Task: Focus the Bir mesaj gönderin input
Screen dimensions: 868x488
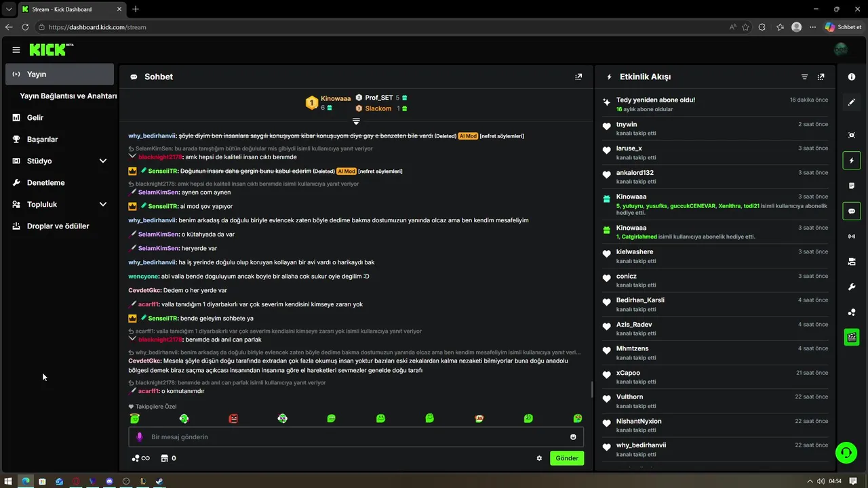Action: pos(356,437)
